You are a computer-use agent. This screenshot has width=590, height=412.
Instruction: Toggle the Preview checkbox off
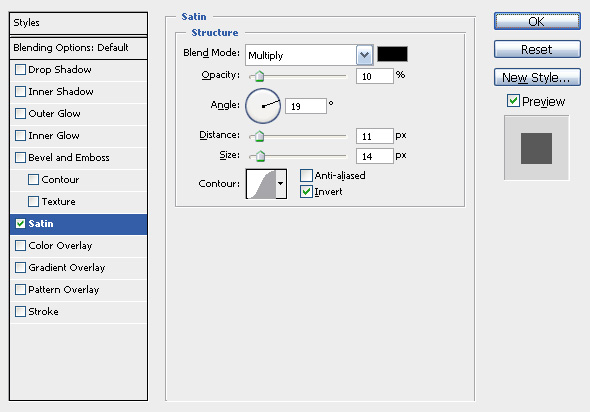[x=513, y=101]
